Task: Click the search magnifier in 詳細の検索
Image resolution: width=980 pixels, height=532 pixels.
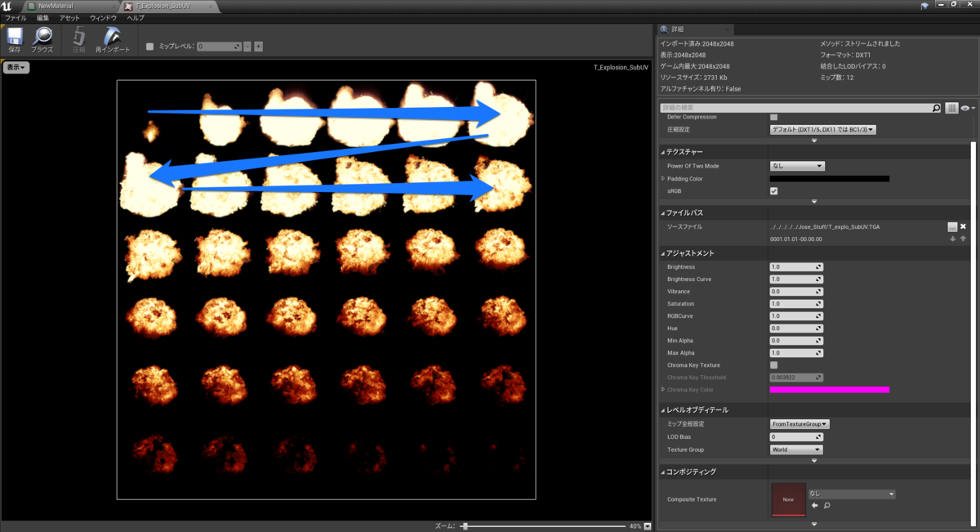Action: coord(936,108)
